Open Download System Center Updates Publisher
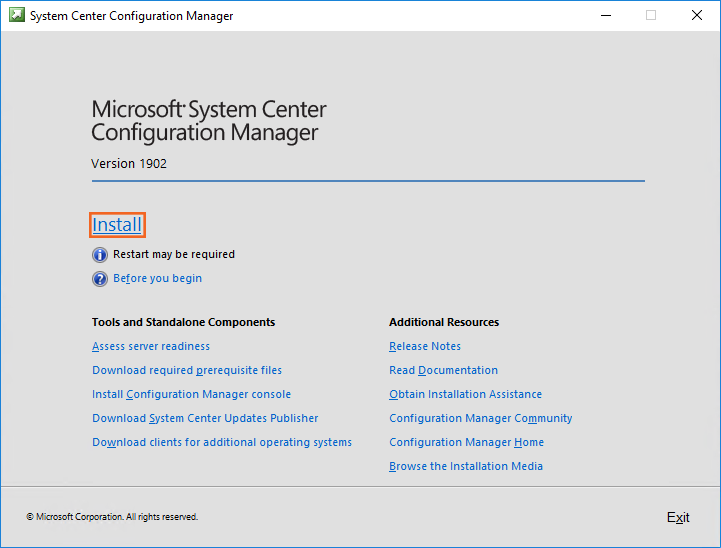This screenshot has width=721, height=548. 205,418
